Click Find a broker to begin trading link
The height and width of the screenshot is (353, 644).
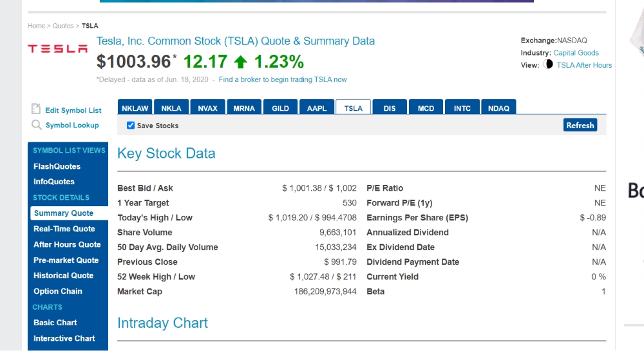tap(283, 79)
